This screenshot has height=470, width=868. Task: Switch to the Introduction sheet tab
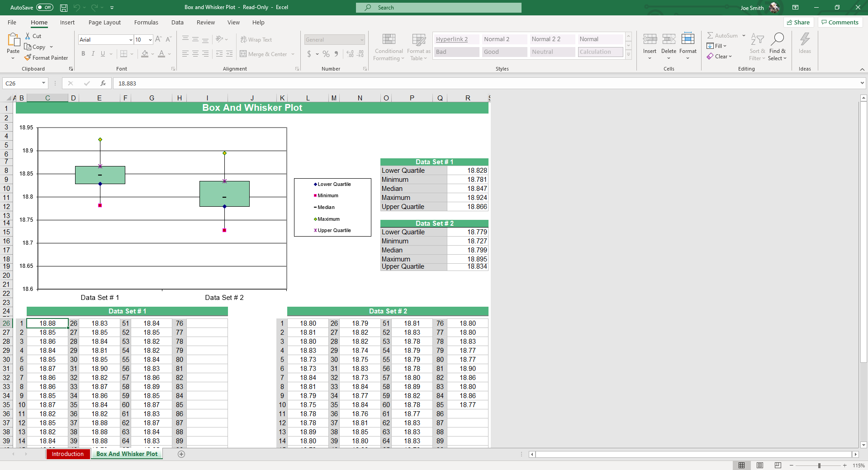[x=67, y=454]
